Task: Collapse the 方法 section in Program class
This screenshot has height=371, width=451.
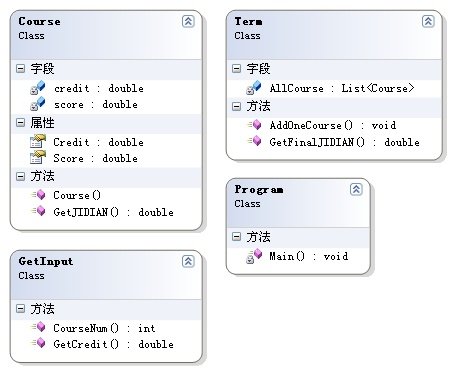Action: pyautogui.click(x=236, y=237)
